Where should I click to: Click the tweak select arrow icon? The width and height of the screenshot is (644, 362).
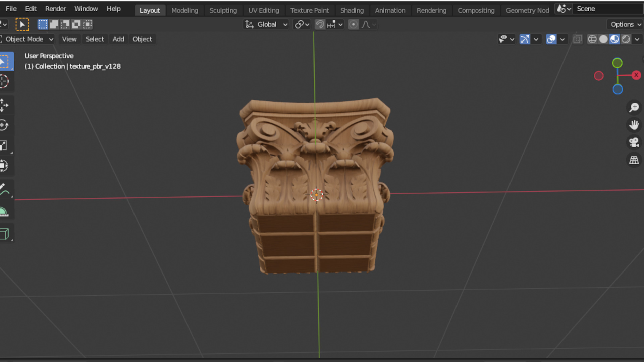click(22, 24)
